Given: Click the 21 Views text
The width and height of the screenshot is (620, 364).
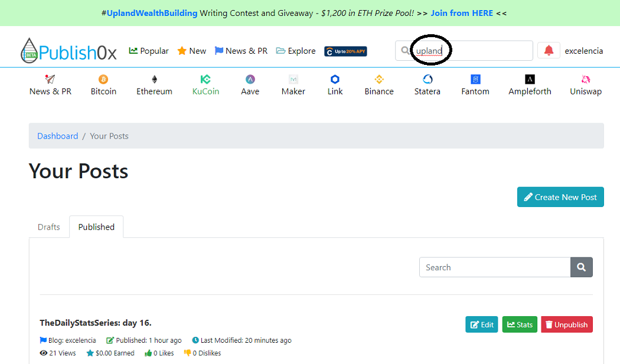Looking at the screenshot, I should click(58, 353).
